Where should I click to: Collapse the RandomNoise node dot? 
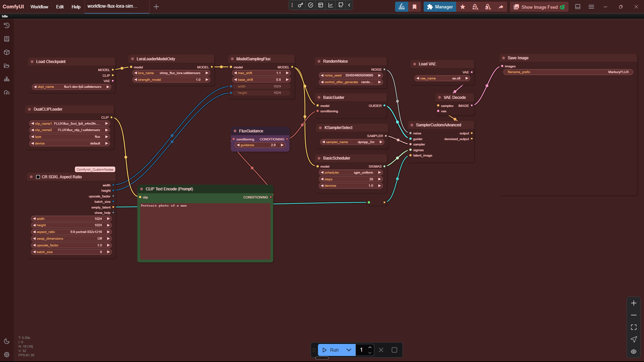click(x=319, y=61)
